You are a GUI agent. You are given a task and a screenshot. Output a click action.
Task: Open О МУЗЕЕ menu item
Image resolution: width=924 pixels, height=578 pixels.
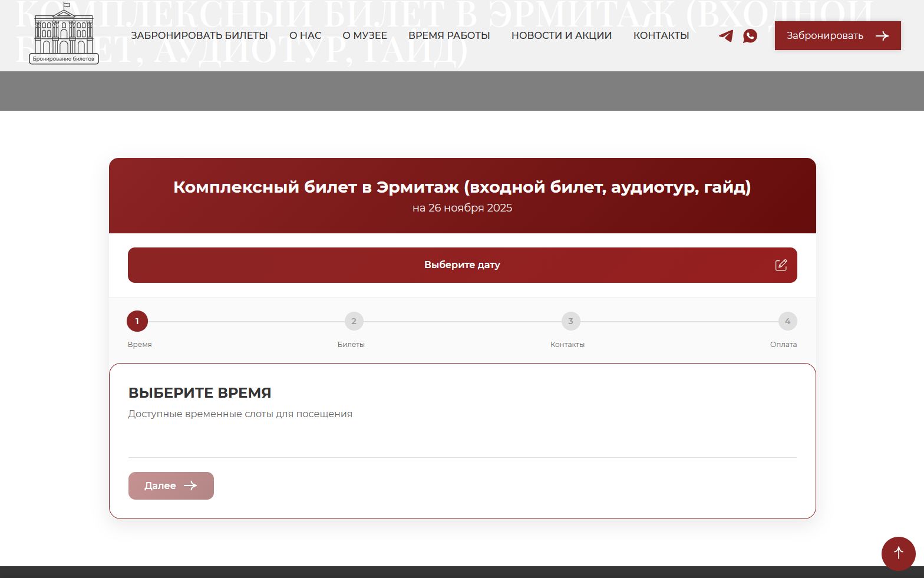365,35
